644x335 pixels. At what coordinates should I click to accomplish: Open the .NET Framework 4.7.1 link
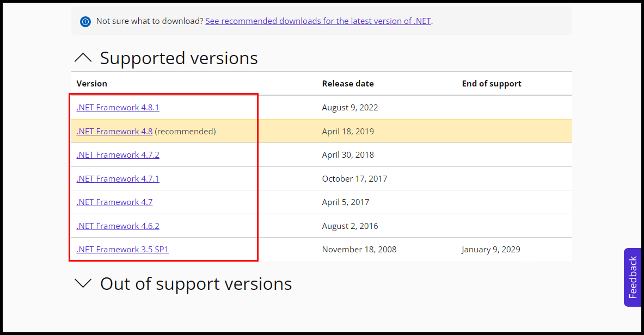(x=118, y=178)
